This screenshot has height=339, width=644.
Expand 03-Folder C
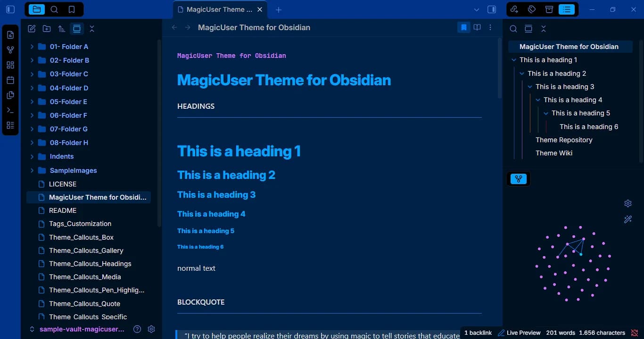point(32,74)
